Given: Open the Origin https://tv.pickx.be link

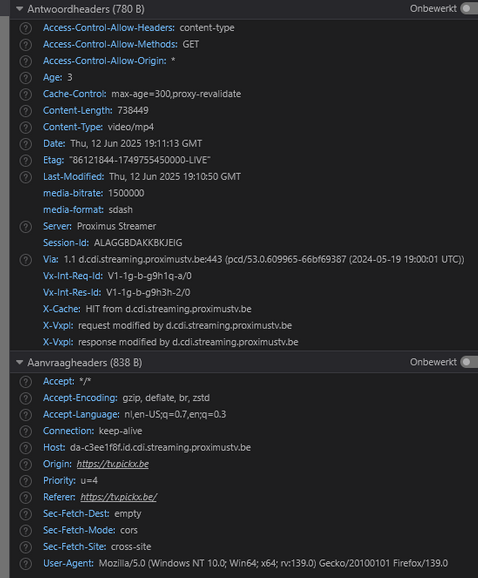Looking at the screenshot, I should coord(113,464).
